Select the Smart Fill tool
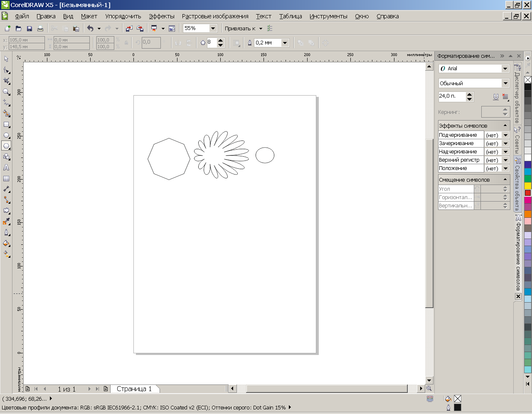 click(6, 113)
